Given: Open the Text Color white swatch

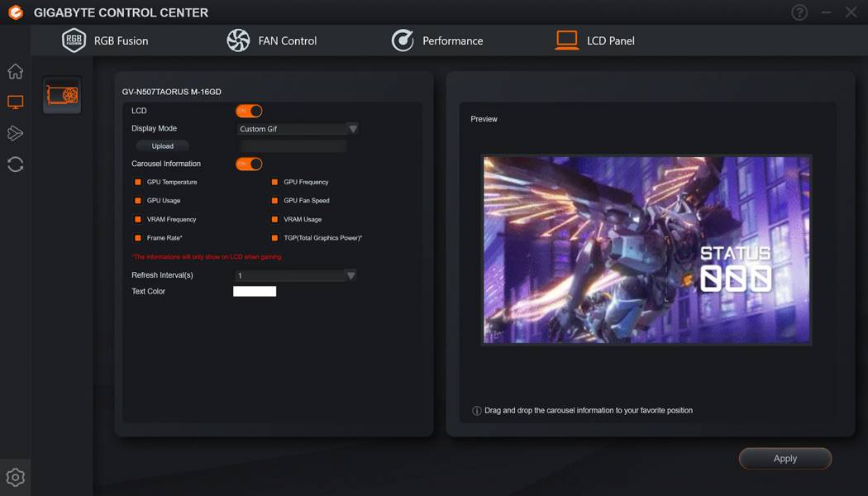Looking at the screenshot, I should (255, 291).
